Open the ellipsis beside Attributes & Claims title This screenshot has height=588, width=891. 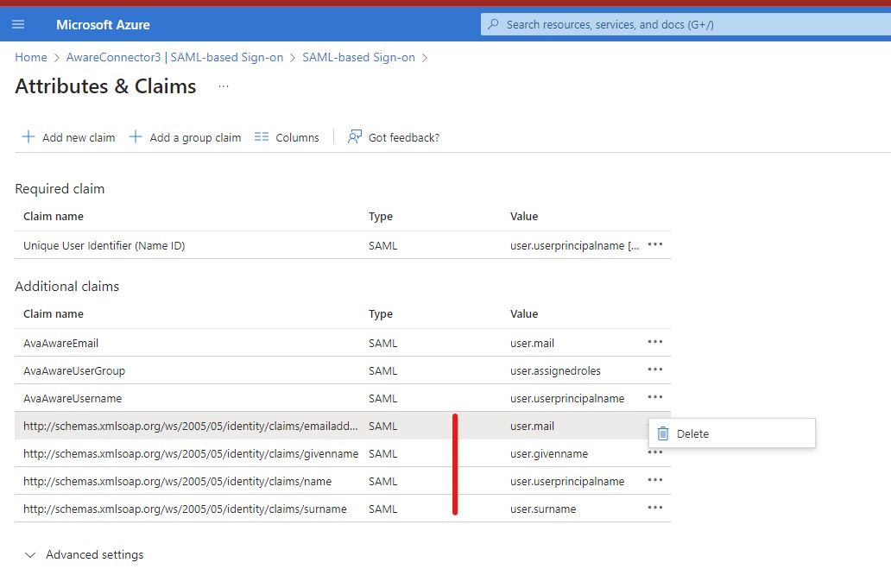(222, 87)
